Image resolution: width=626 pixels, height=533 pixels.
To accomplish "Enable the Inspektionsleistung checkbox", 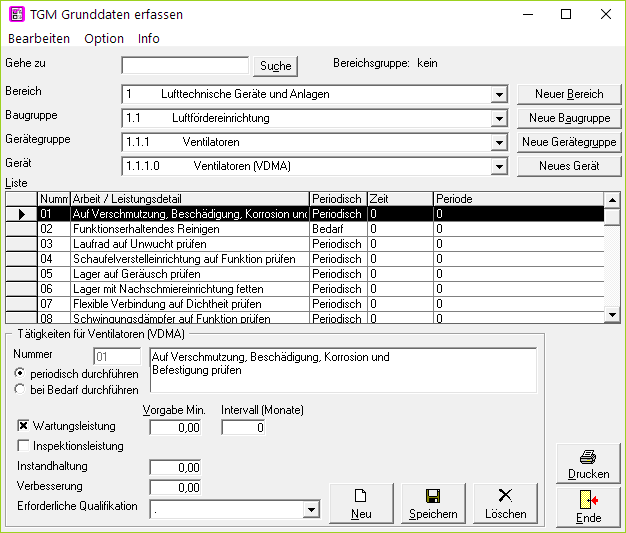I will (24, 446).
